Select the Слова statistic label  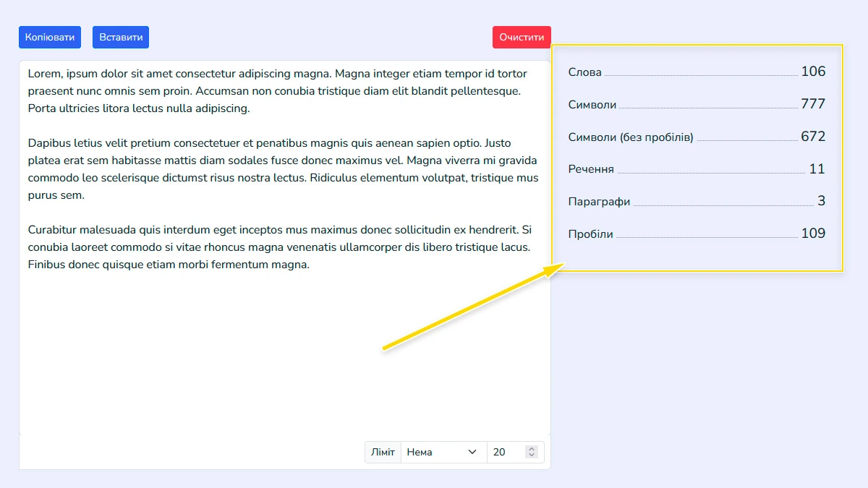[x=584, y=72]
